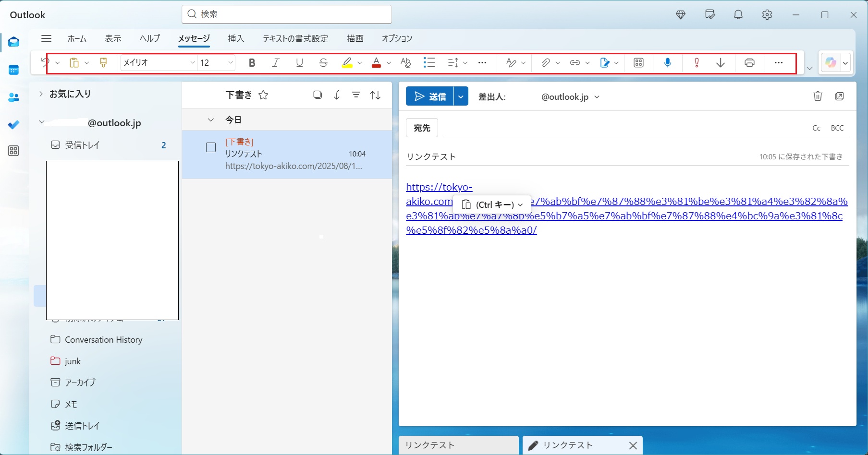
Task: Click the yellow text highlight color button
Action: tap(347, 63)
